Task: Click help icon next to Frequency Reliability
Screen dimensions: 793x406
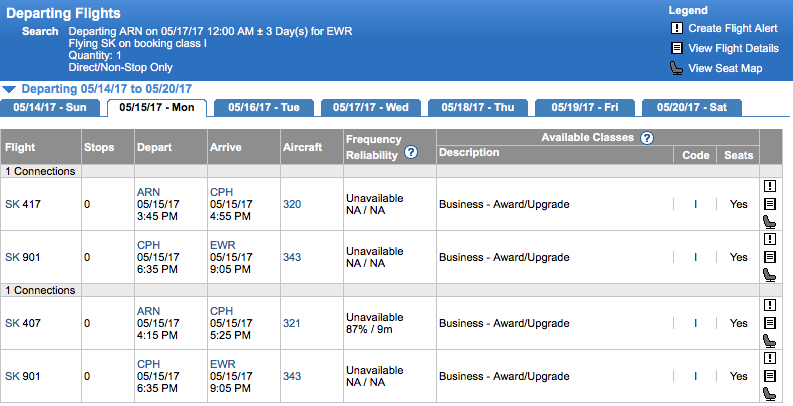Action: (410, 152)
